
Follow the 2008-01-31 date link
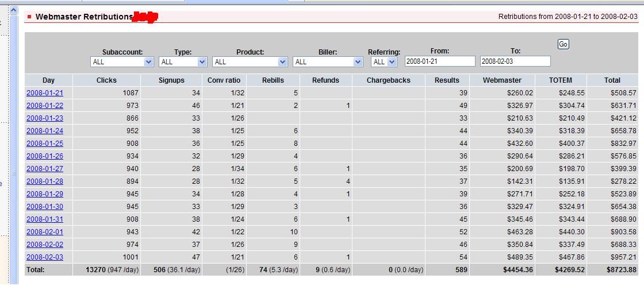(45, 219)
